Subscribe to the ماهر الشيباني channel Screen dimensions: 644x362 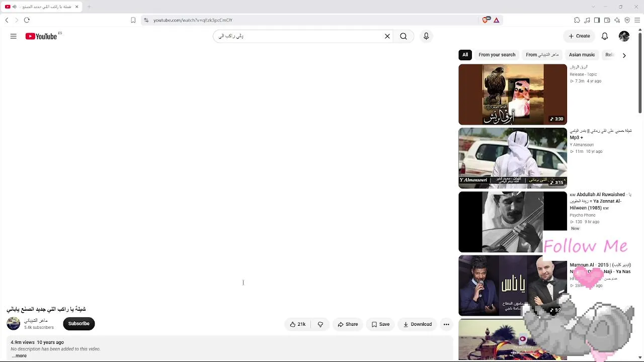(x=79, y=324)
